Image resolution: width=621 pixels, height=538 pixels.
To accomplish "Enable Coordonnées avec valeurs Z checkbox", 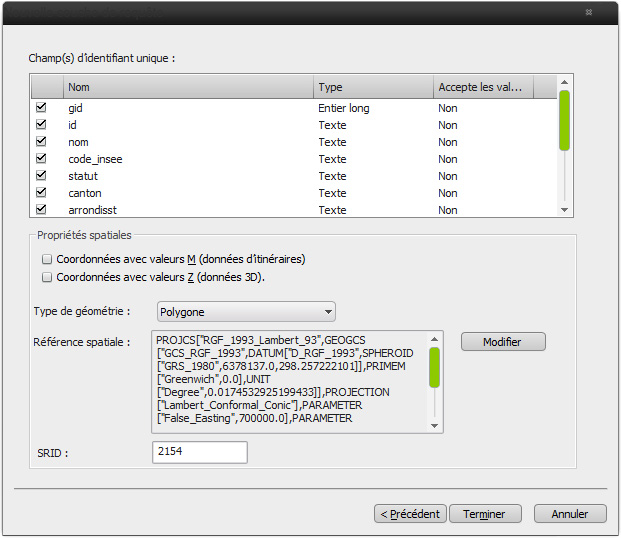I will click(46, 277).
